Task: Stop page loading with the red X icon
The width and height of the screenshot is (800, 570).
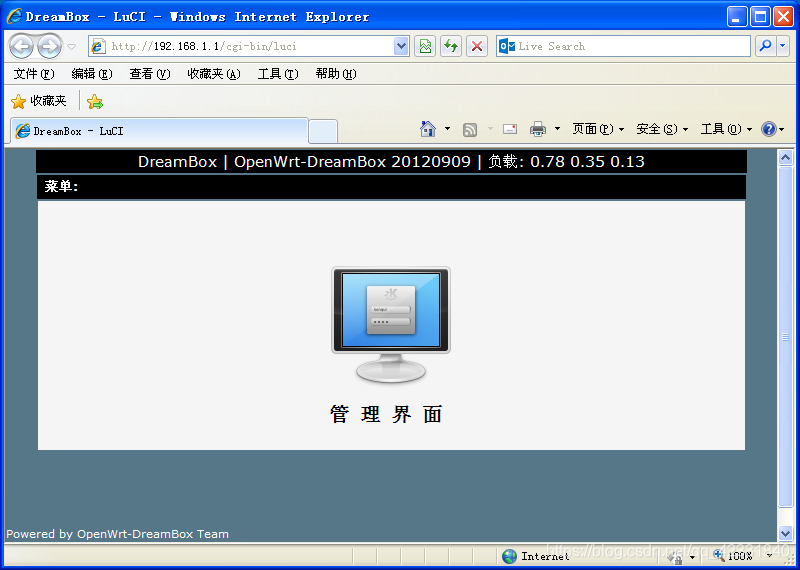Action: [477, 46]
